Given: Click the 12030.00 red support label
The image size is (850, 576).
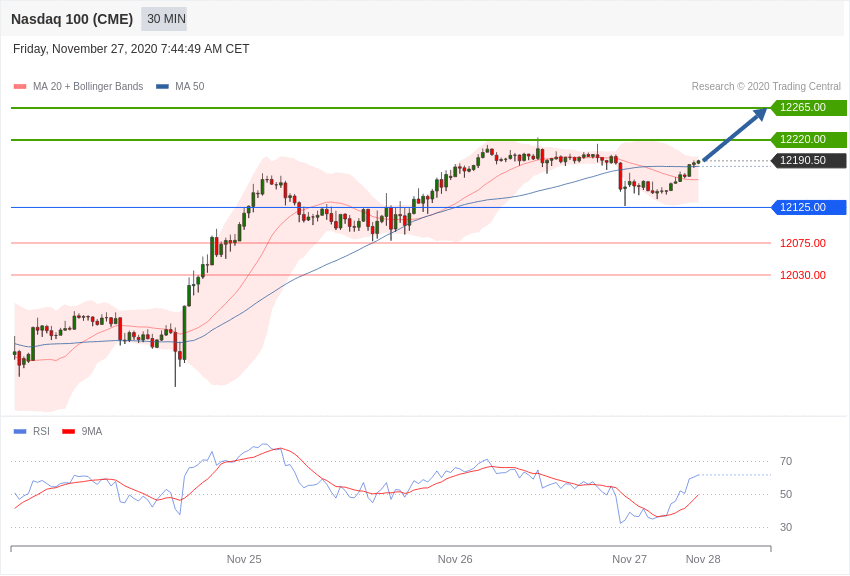Looking at the screenshot, I should point(803,275).
